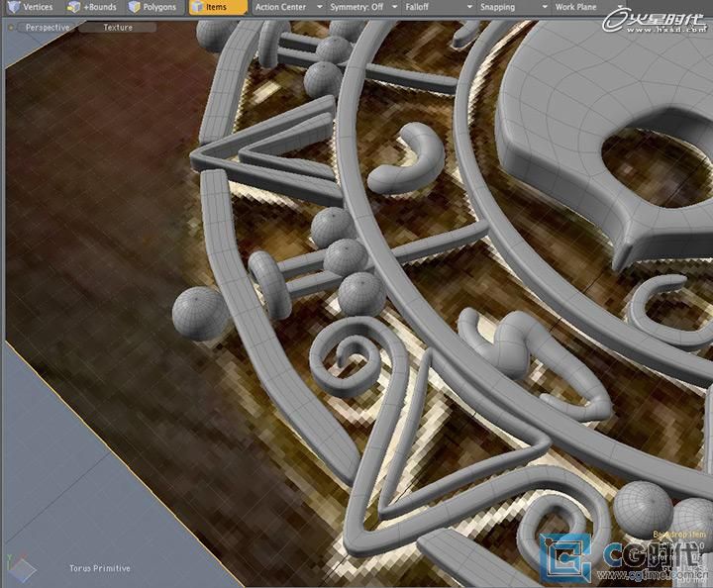This screenshot has height=588, width=713.
Task: Click the Perspective view type button
Action: click(48, 28)
